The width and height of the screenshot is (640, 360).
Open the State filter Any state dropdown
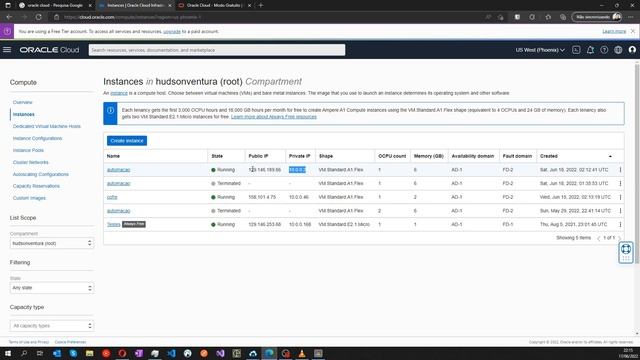[51, 288]
